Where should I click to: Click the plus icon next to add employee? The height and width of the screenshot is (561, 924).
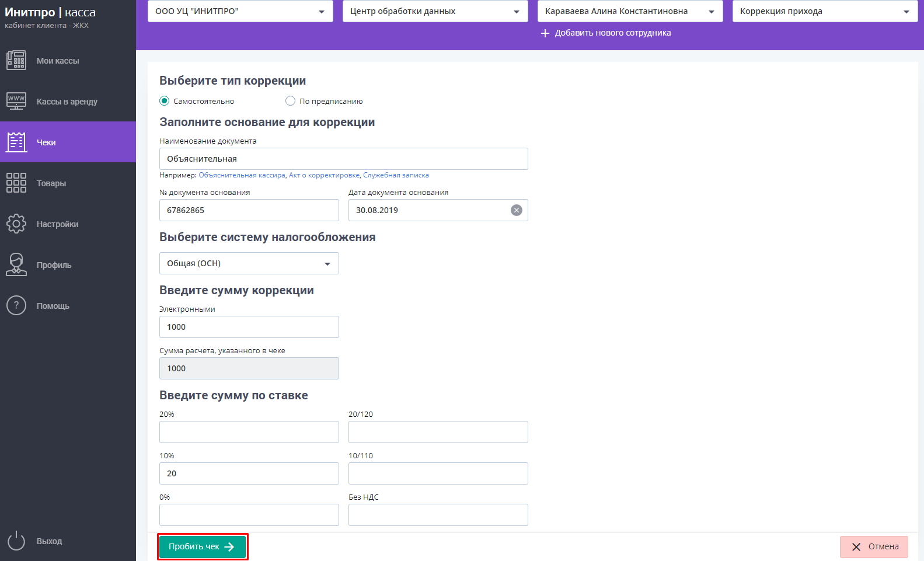[x=545, y=33]
